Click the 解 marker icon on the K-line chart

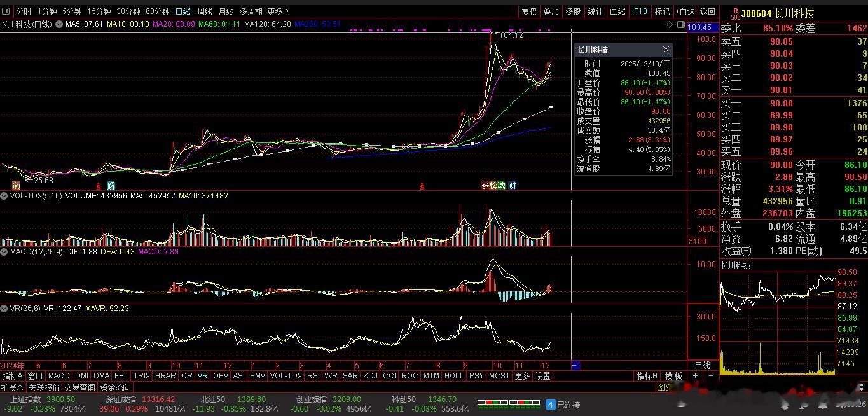point(111,186)
